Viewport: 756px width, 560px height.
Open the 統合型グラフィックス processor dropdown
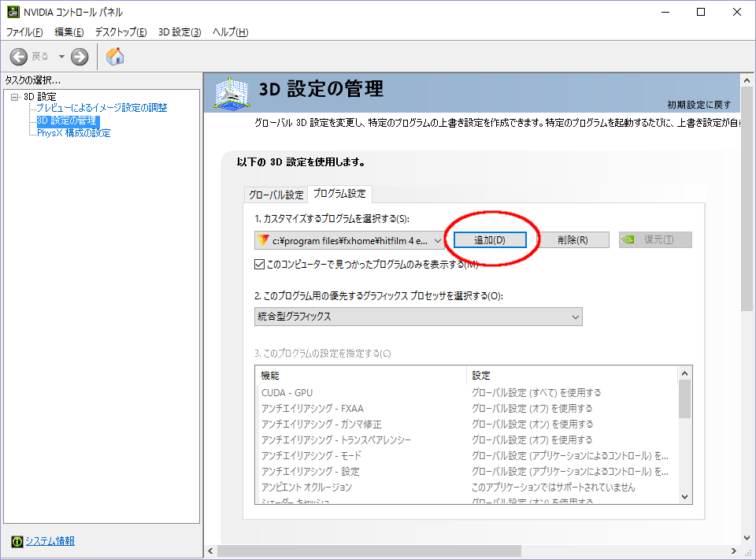pos(574,316)
